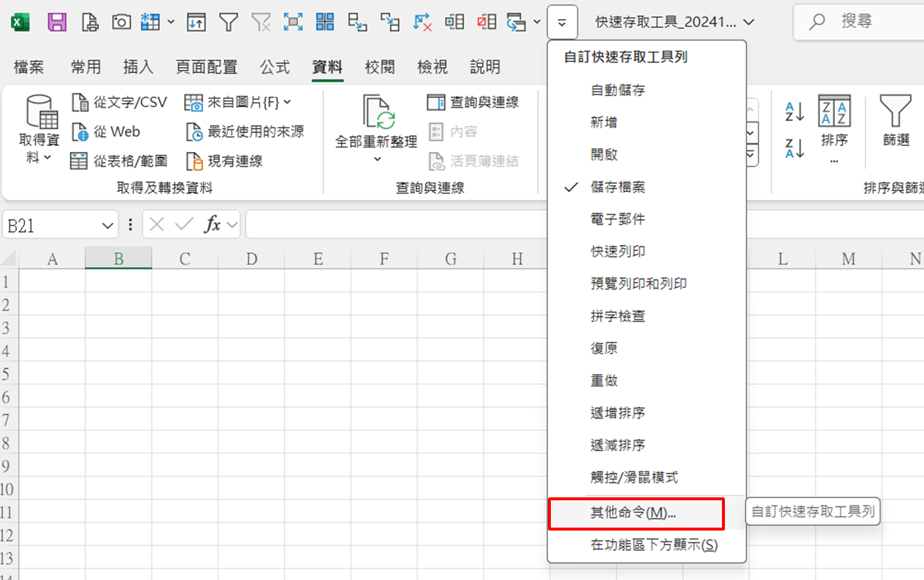Click the purple Save icon in the quick access toolbar

click(x=57, y=22)
